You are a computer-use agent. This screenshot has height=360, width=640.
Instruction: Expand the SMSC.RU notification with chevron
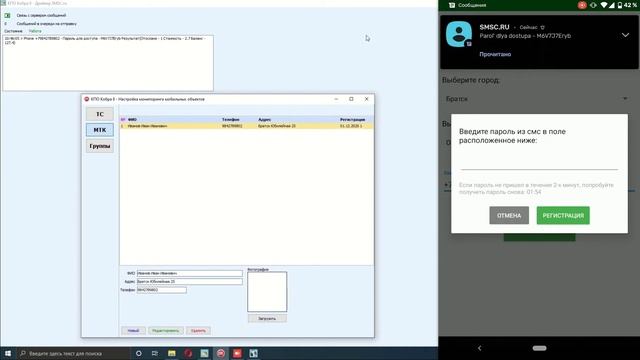tap(625, 35)
